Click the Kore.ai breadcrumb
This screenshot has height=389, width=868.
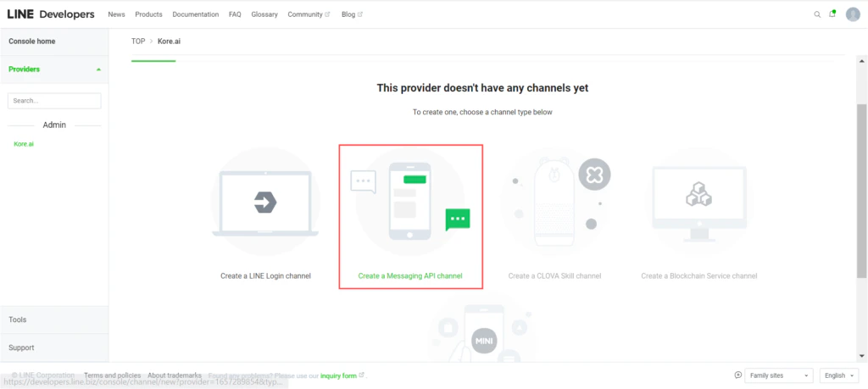coord(169,42)
